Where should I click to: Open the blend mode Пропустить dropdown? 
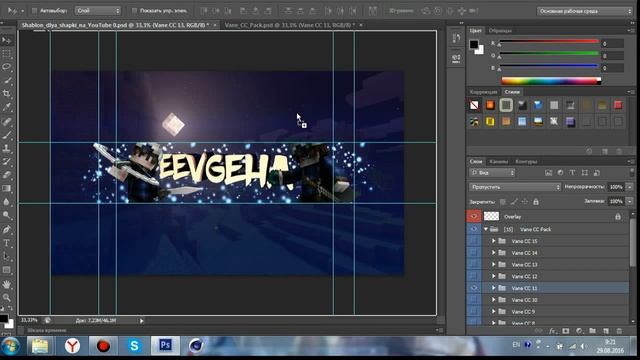[x=515, y=187]
